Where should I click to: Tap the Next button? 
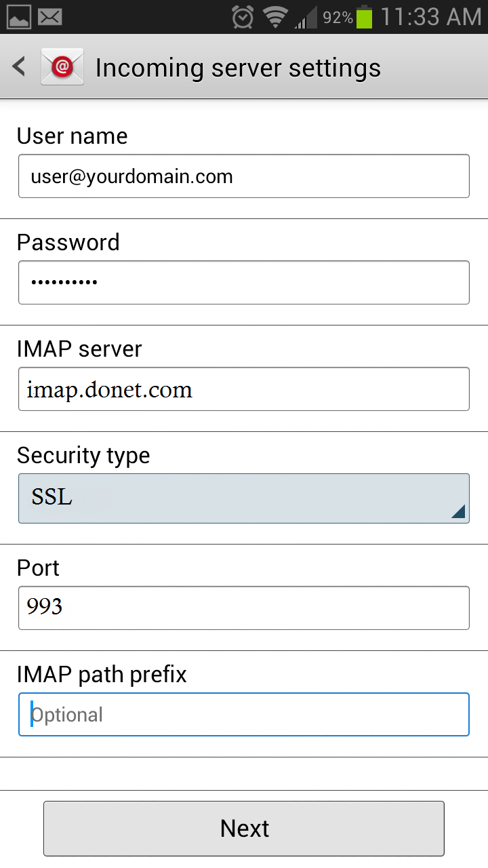244,829
